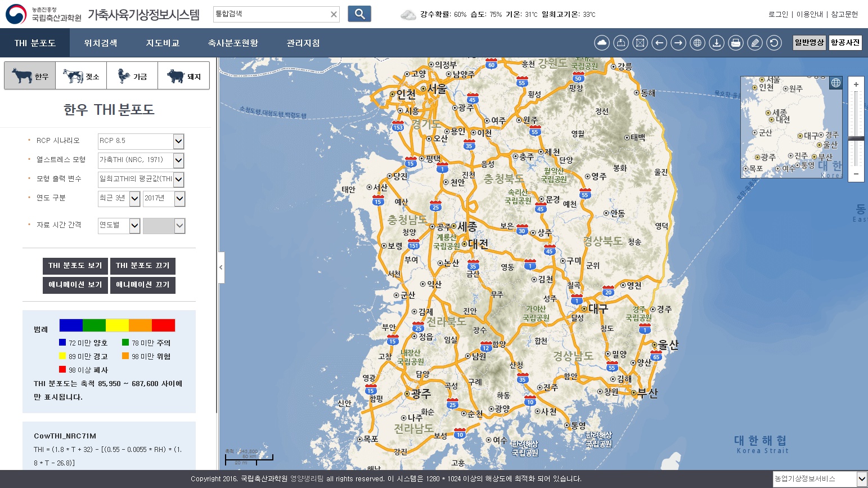Click the 애니메이션 보기 button
The image size is (868, 488).
(75, 285)
